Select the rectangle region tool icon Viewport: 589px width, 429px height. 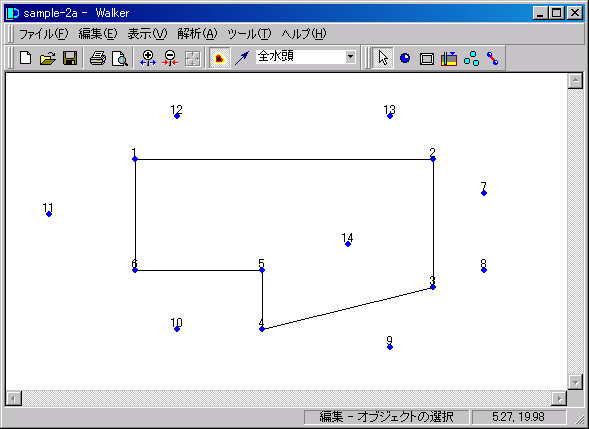427,58
